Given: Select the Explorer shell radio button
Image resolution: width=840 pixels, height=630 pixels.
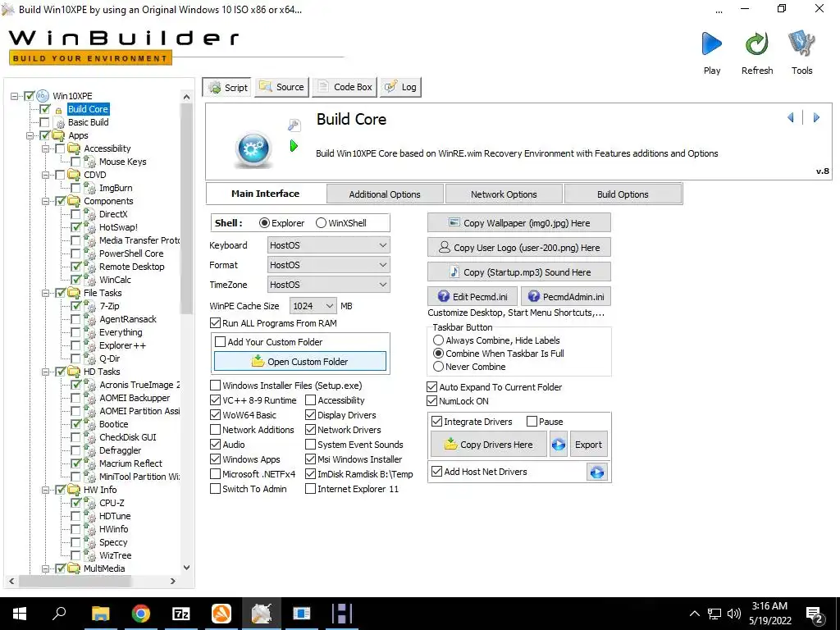Looking at the screenshot, I should (264, 223).
